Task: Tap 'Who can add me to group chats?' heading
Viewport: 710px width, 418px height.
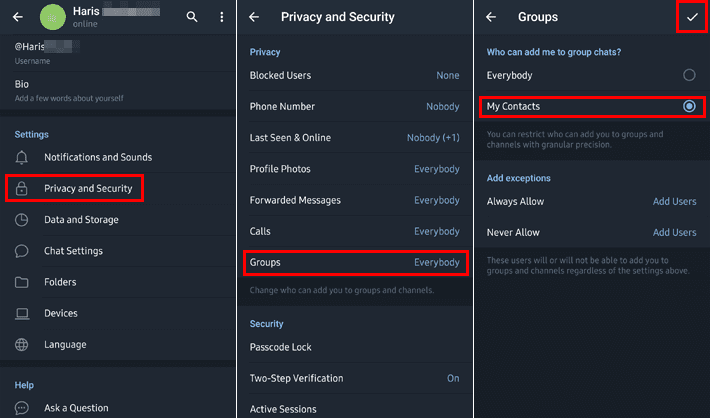Action: [x=554, y=52]
